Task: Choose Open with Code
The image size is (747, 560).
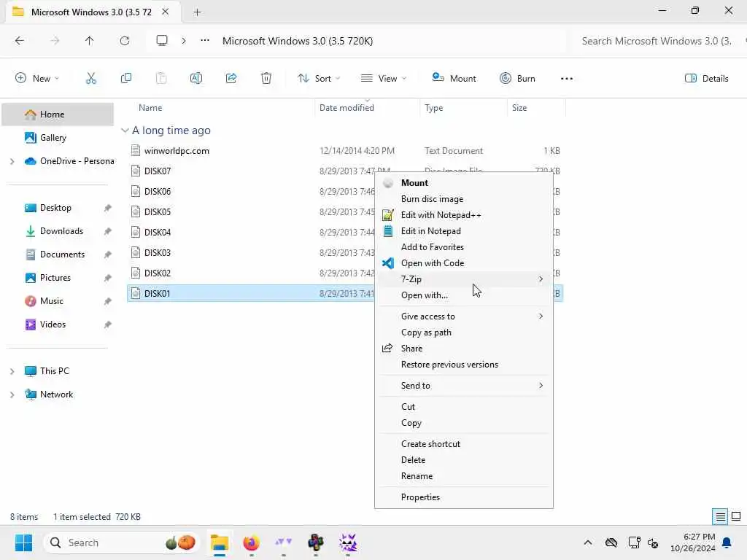Action: (x=463, y=262)
